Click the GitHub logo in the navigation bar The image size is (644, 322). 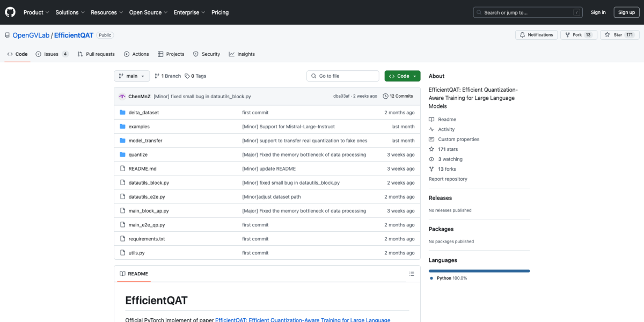coord(10,12)
